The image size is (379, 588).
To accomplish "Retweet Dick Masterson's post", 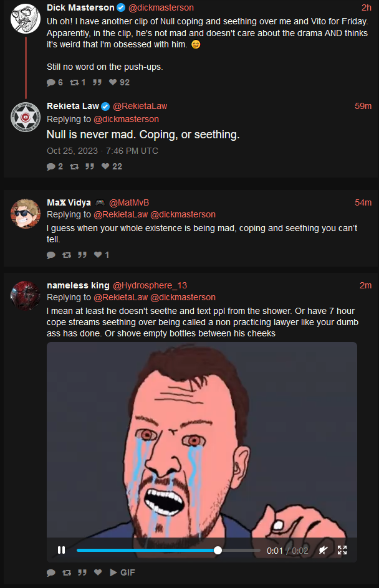I will coord(78,82).
